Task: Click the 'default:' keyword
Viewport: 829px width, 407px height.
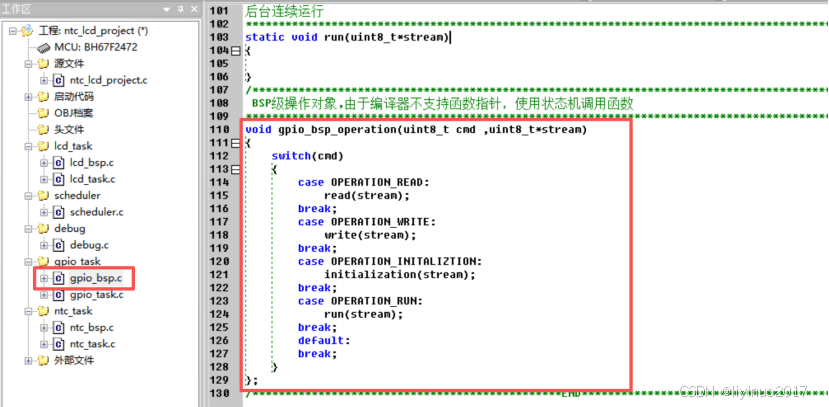Action: coord(321,341)
